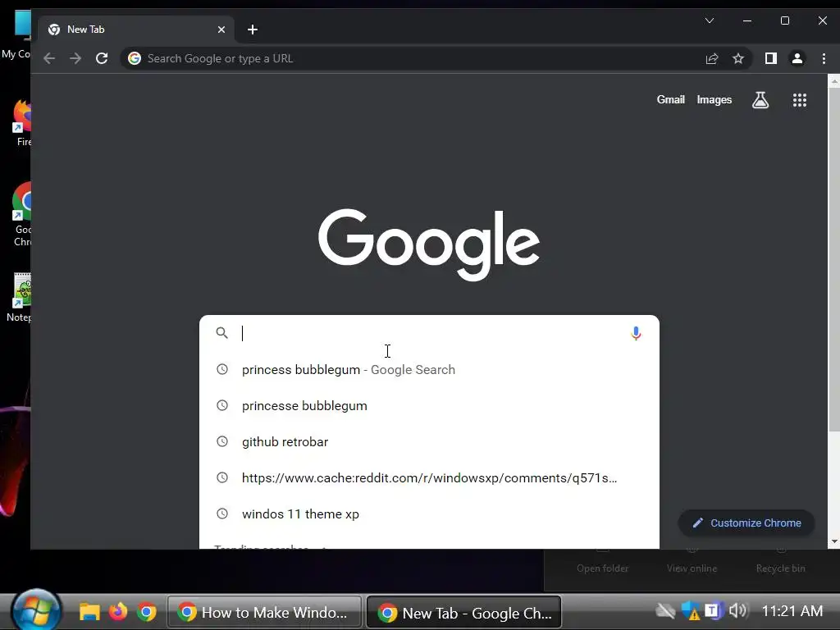Reload the page with the refresh icon
Viewport: 840px width, 630px height.
[x=102, y=58]
